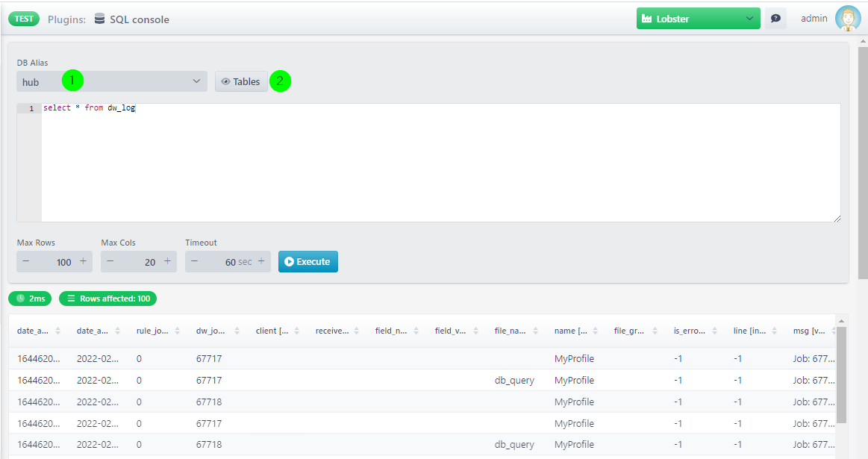Image resolution: width=868 pixels, height=459 pixels.
Task: Sort by dw_jo column
Action: (218, 331)
